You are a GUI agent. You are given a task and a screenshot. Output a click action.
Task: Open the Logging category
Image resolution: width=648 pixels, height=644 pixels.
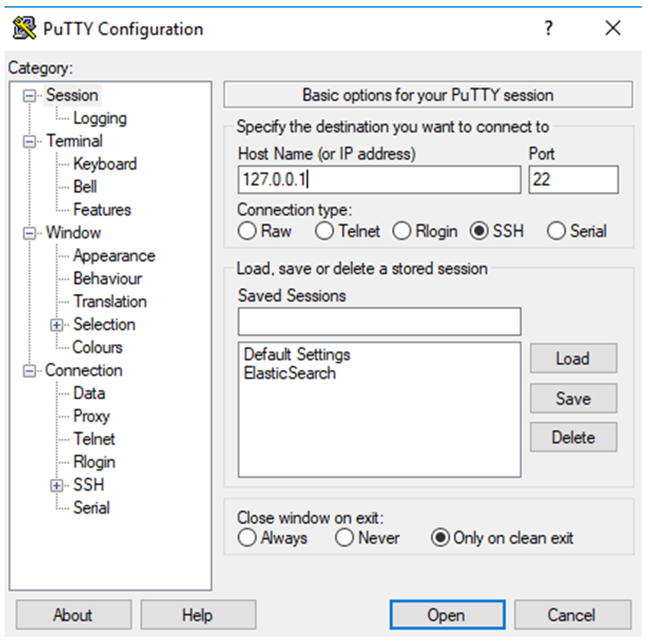(100, 118)
